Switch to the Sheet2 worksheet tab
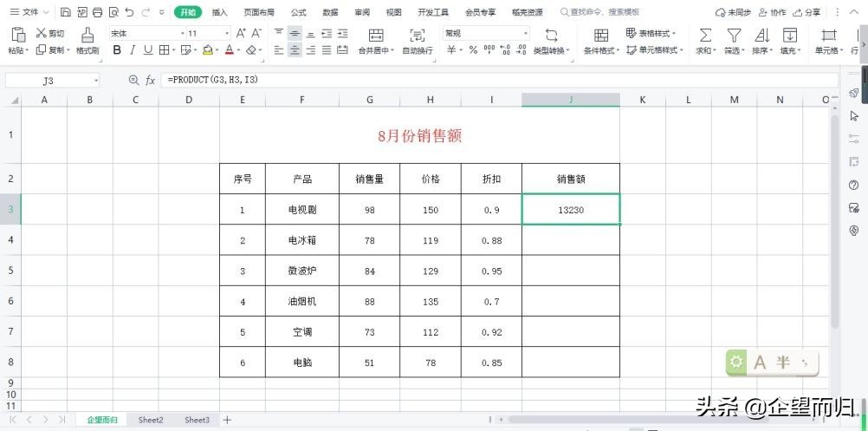The height and width of the screenshot is (431, 868). tap(151, 420)
